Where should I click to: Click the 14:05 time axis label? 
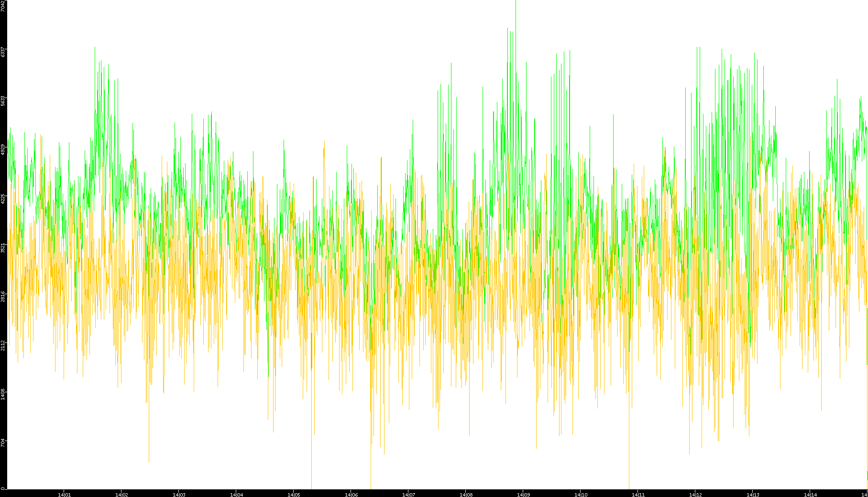(294, 495)
